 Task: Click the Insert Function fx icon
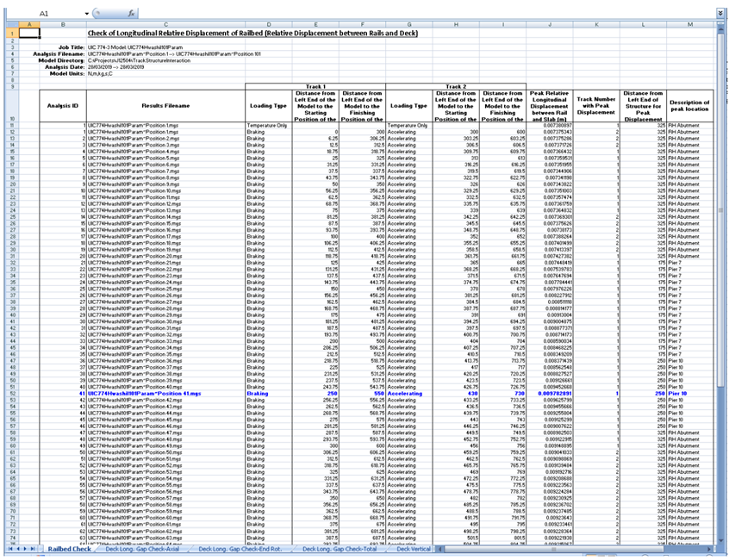pyautogui.click(x=131, y=14)
